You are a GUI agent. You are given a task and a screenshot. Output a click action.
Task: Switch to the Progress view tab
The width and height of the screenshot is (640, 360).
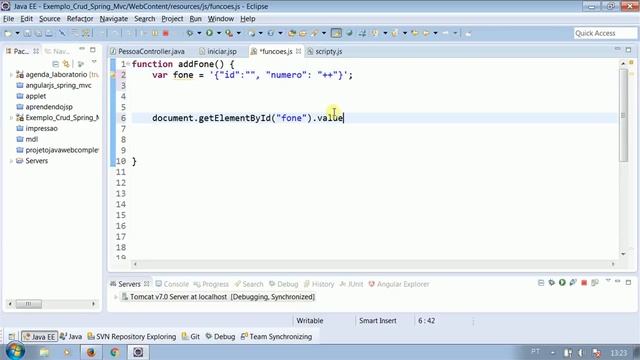[211, 284]
